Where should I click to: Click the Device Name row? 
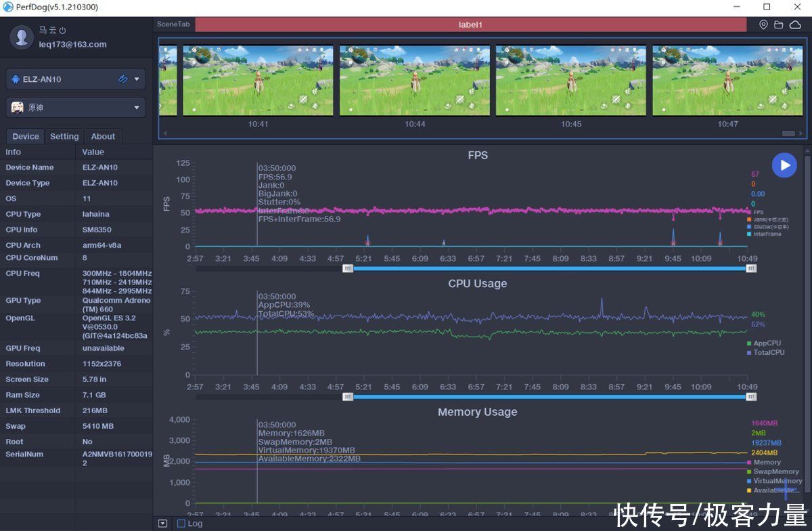[76, 167]
